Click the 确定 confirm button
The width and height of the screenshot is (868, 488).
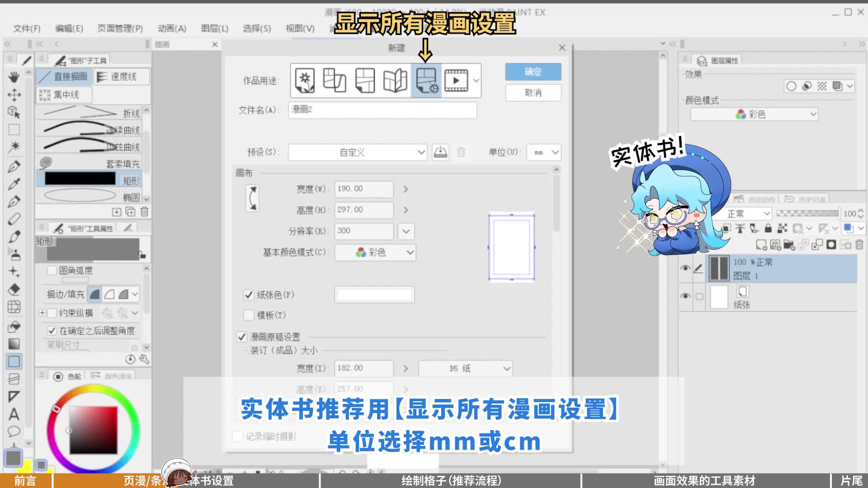533,71
